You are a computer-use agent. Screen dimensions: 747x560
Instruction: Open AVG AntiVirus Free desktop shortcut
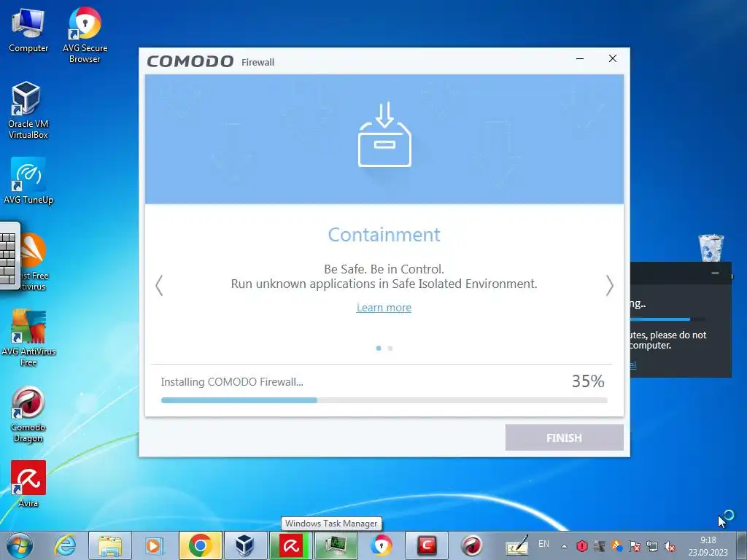point(28,338)
